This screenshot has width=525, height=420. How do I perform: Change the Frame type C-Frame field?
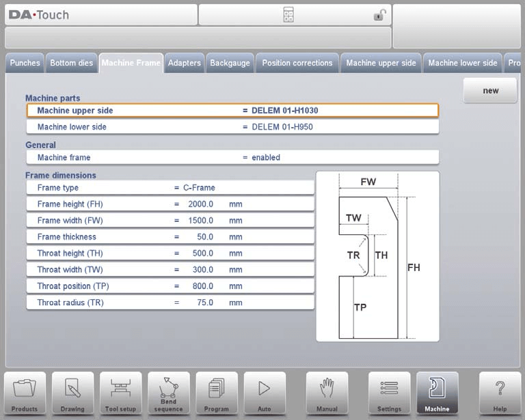(170, 188)
